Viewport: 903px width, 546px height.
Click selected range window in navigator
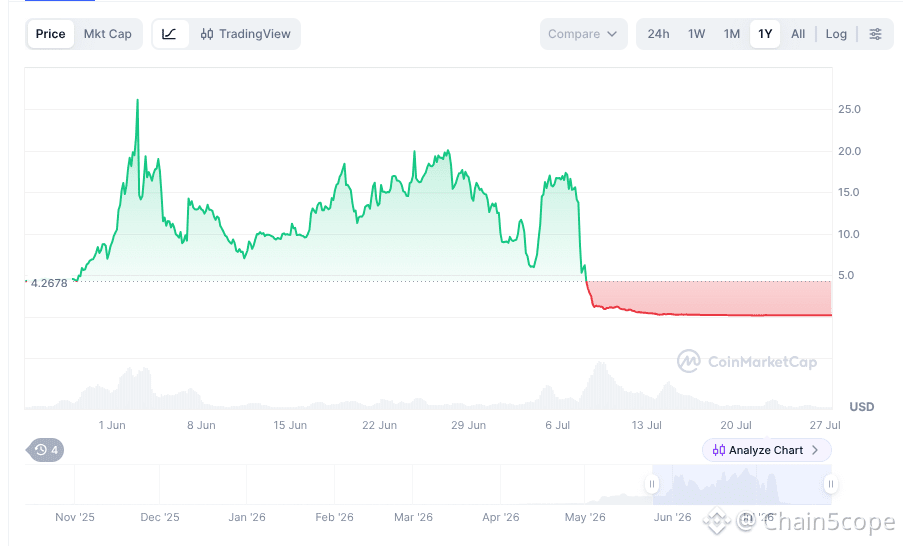click(741, 484)
